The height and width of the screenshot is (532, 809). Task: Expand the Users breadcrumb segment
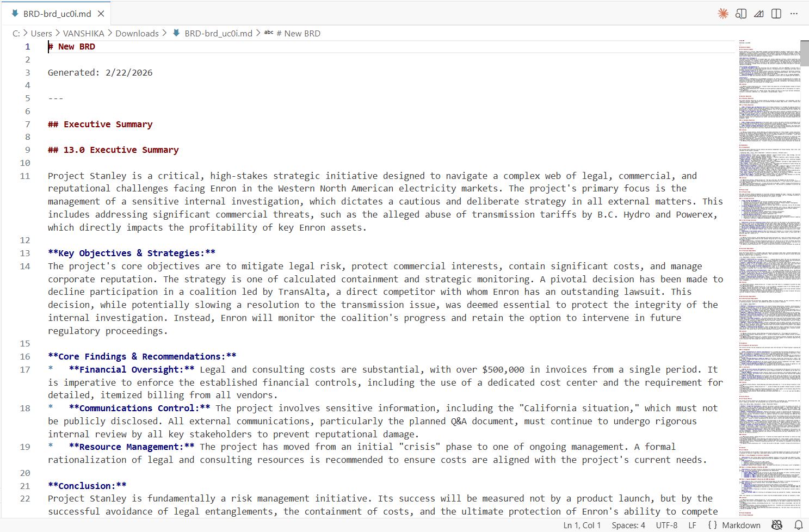[41, 33]
